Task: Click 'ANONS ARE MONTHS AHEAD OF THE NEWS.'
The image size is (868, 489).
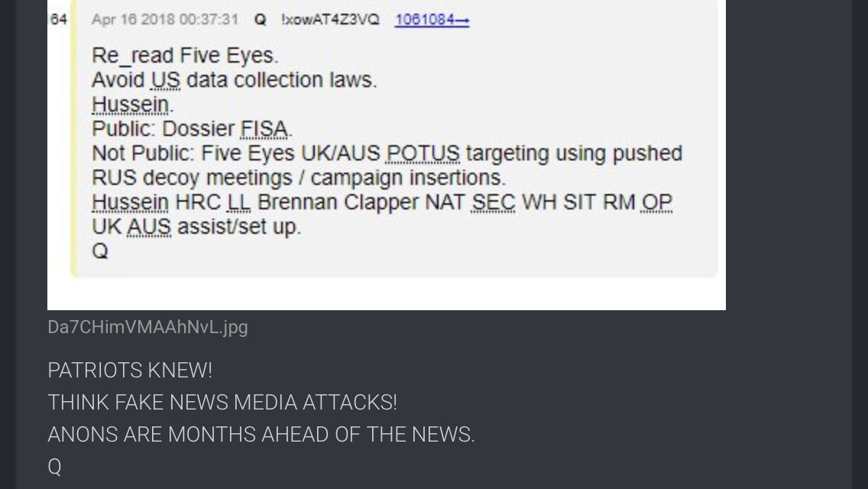Action: coord(261,435)
